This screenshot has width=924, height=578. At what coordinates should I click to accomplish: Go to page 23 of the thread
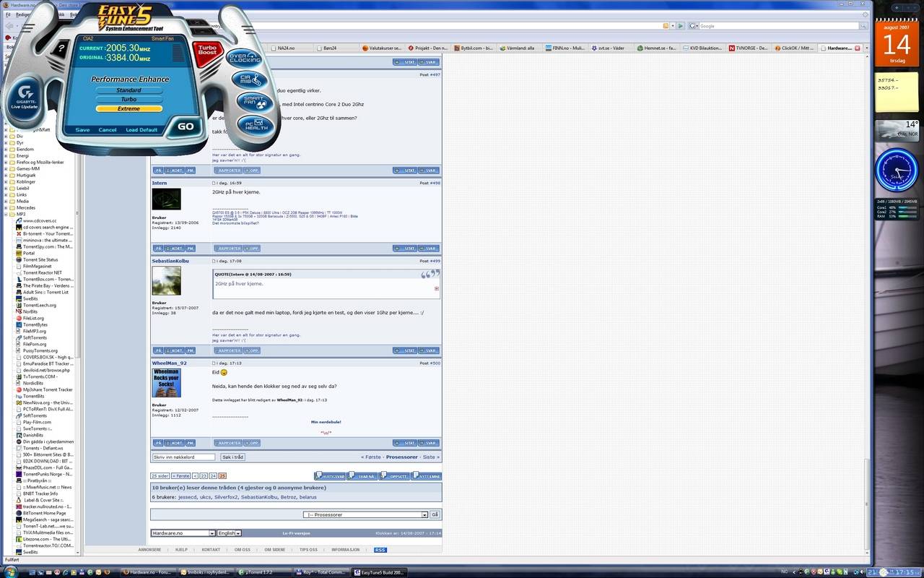tap(204, 476)
